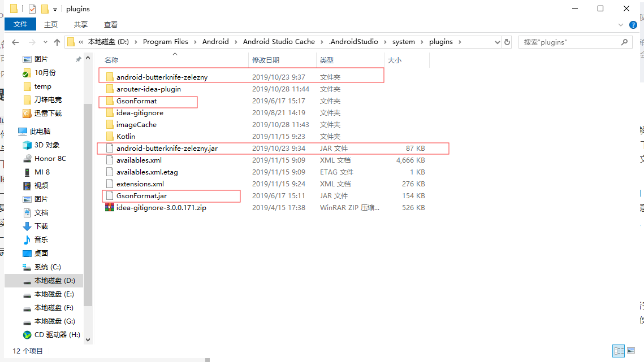The height and width of the screenshot is (362, 644).
Task: Open 图片 pinned quick access item
Action: point(41,59)
